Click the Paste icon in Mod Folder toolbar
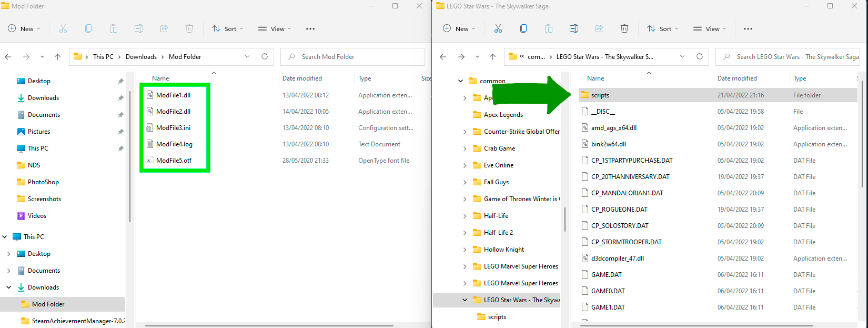This screenshot has width=868, height=328. 114,29
